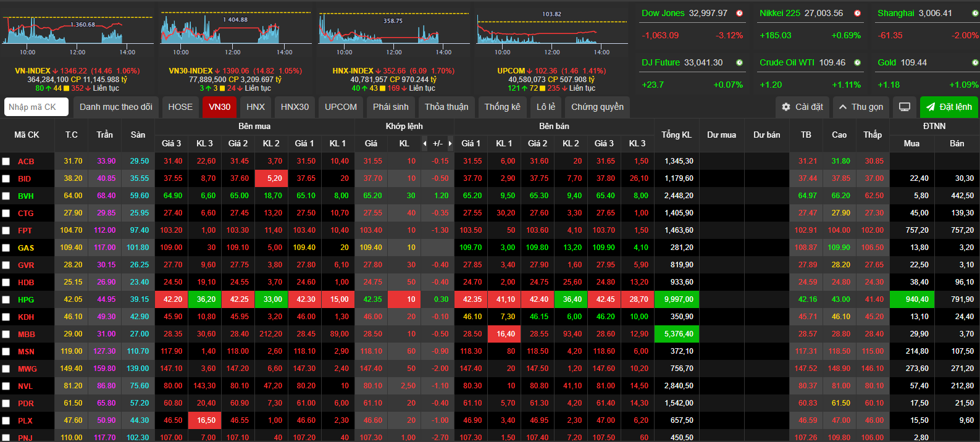Open the Phái sinh dropdown tab
The image size is (980, 442).
(390, 107)
